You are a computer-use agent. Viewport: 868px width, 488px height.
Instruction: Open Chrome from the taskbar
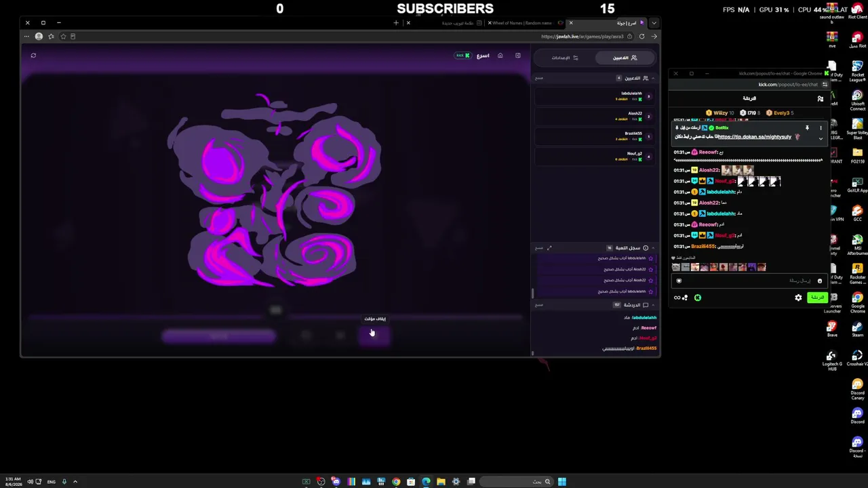point(396,482)
